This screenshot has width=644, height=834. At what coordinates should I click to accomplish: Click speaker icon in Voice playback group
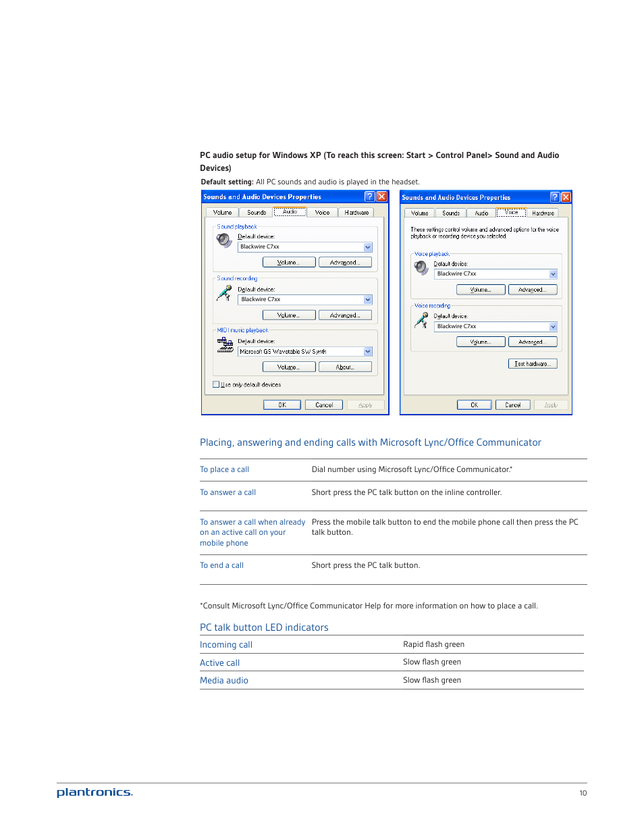click(421, 268)
